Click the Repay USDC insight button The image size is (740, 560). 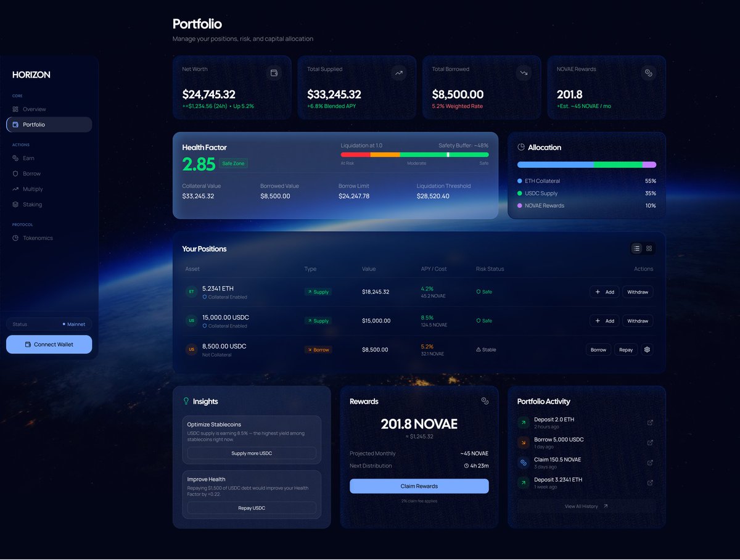(x=252, y=508)
